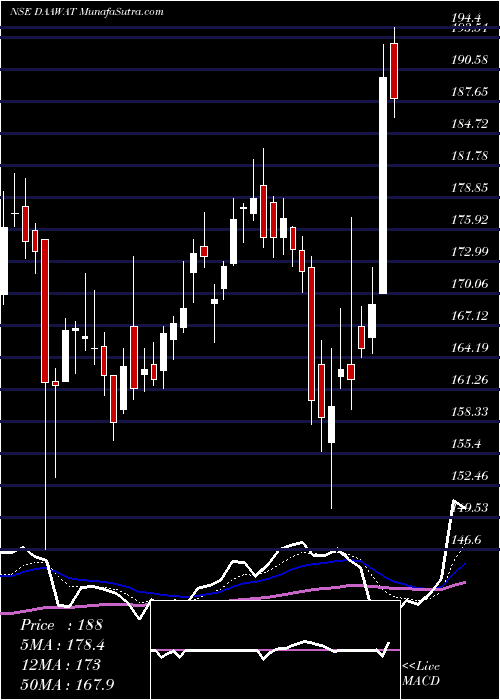The image size is (500, 700).
Task: Click the 12MA : 173 readout
Action: click(60, 665)
